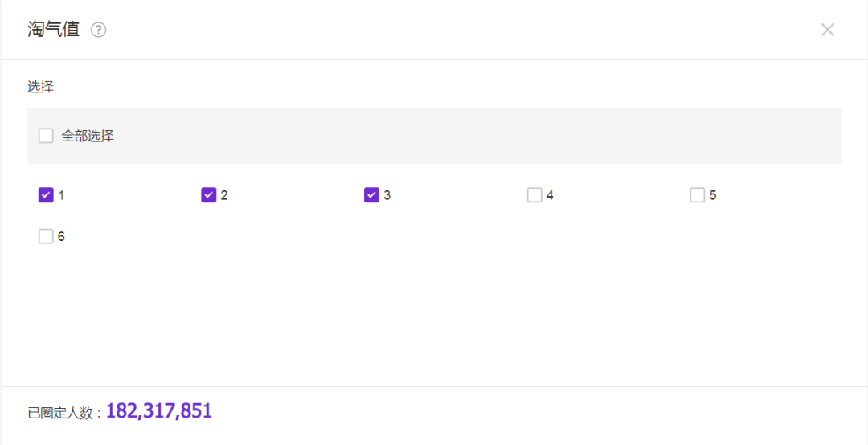Uncheck the checkbox for value 3
Image resolution: width=868 pixels, height=445 pixels.
(x=371, y=195)
